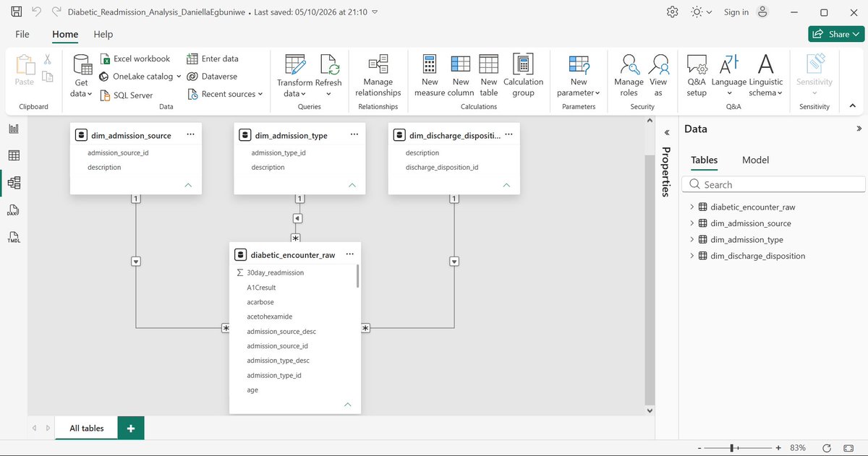Collapse the ribbon with the chevron
This screenshot has height=456, width=868.
[852, 106]
